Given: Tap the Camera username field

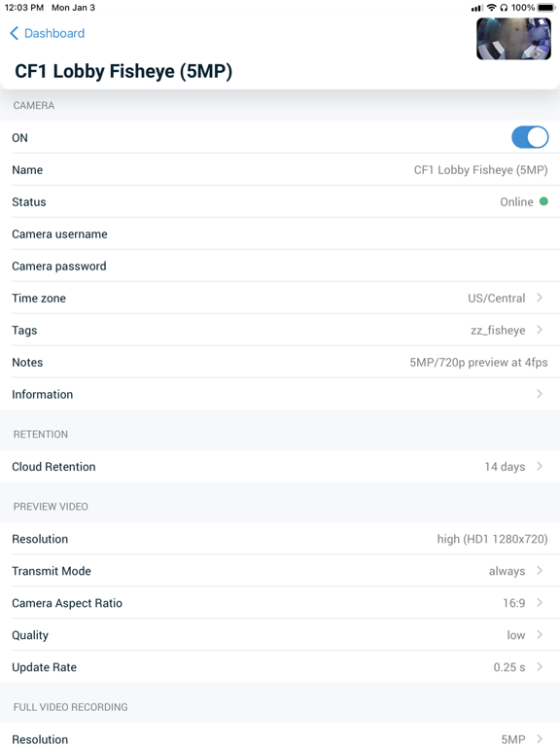Looking at the screenshot, I should [280, 233].
